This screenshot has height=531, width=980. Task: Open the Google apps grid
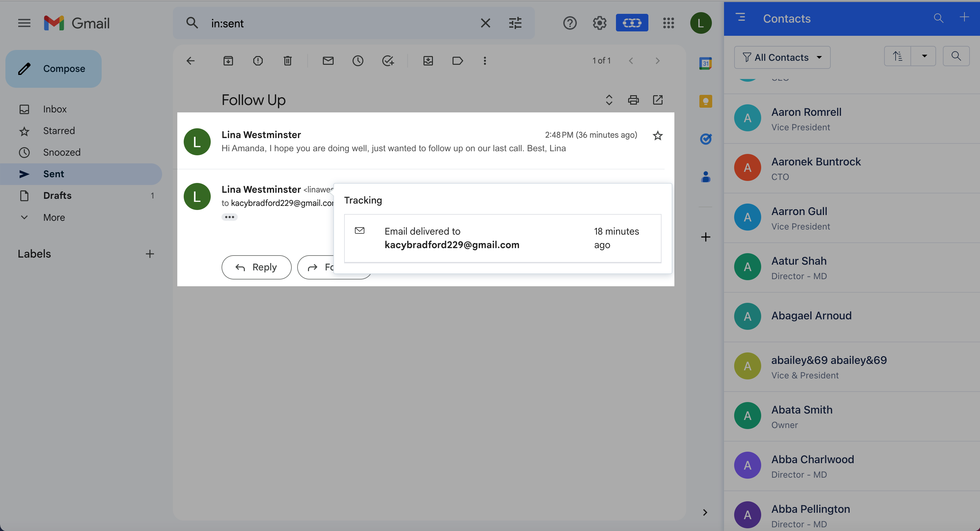(668, 23)
